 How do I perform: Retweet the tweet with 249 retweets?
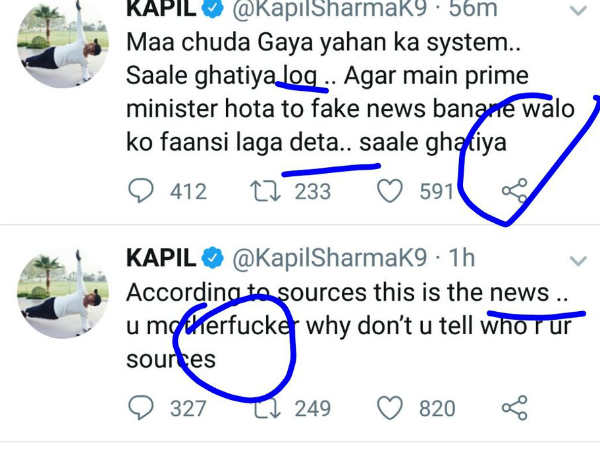265,408
